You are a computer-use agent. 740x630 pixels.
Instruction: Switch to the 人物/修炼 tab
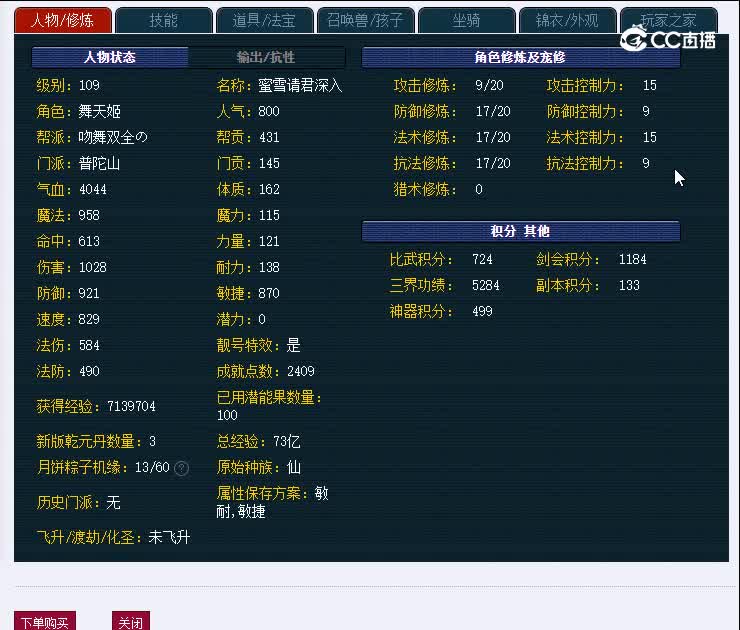[63, 20]
